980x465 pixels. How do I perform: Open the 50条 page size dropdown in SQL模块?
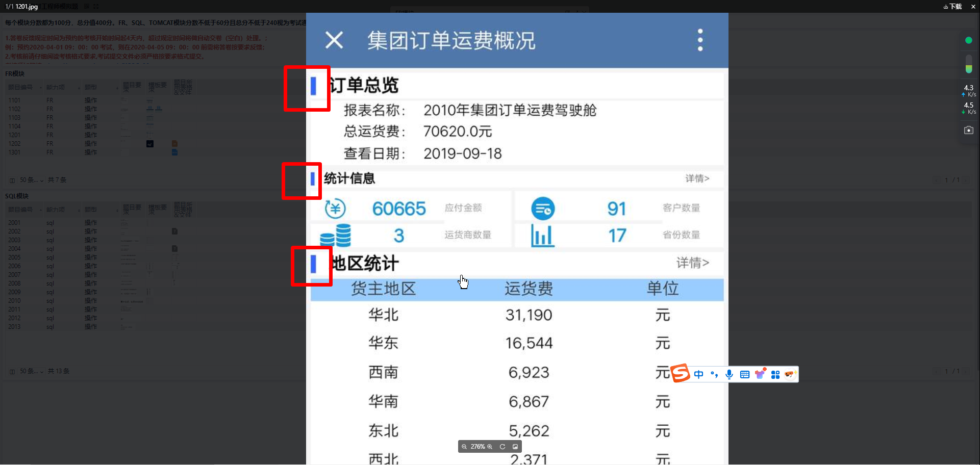coord(31,371)
